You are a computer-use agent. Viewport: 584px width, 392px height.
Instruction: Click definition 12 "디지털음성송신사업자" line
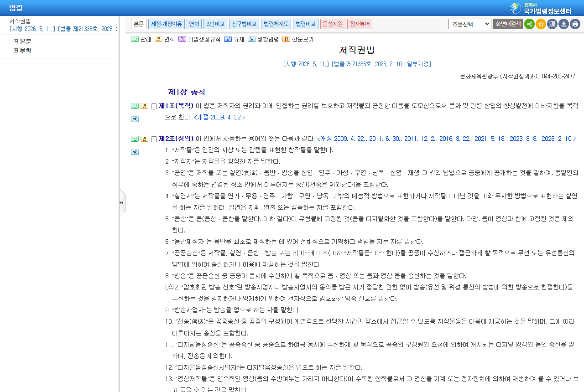tap(264, 367)
